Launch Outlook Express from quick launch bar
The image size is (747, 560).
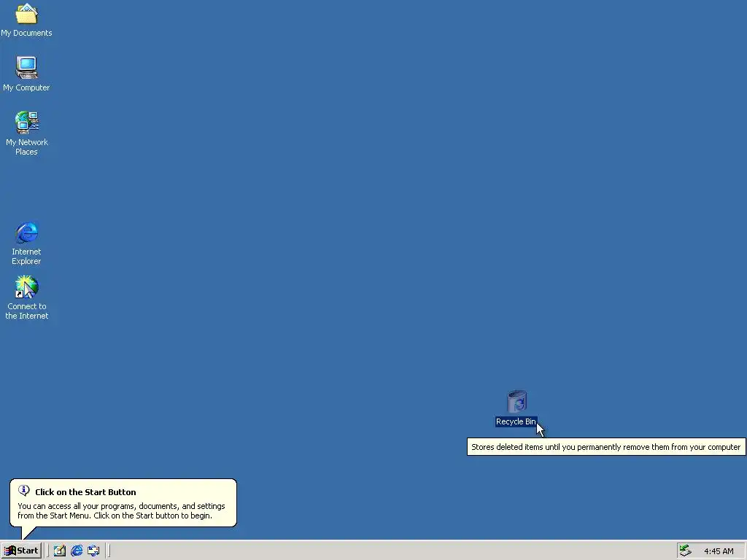click(x=93, y=551)
